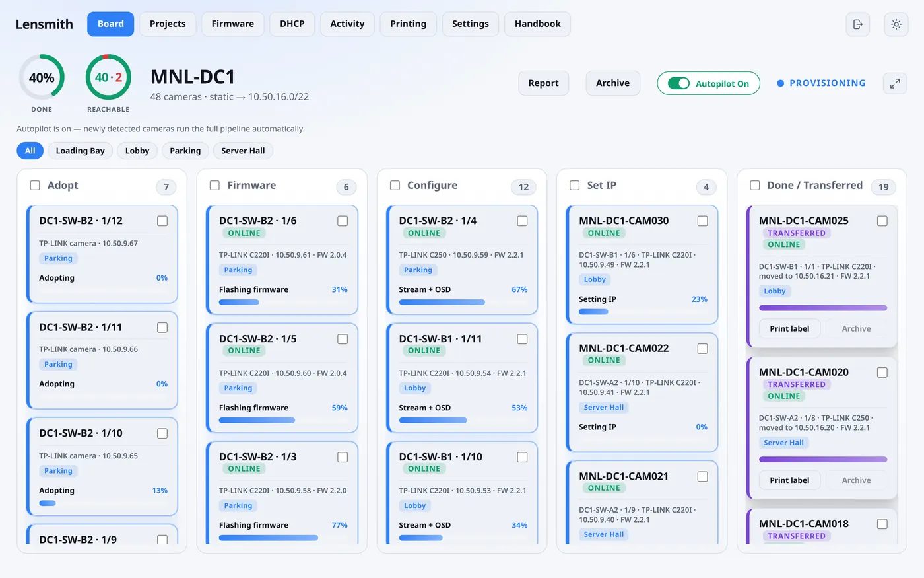
Task: Tick the Set IP column checkbox
Action: pyautogui.click(x=575, y=186)
